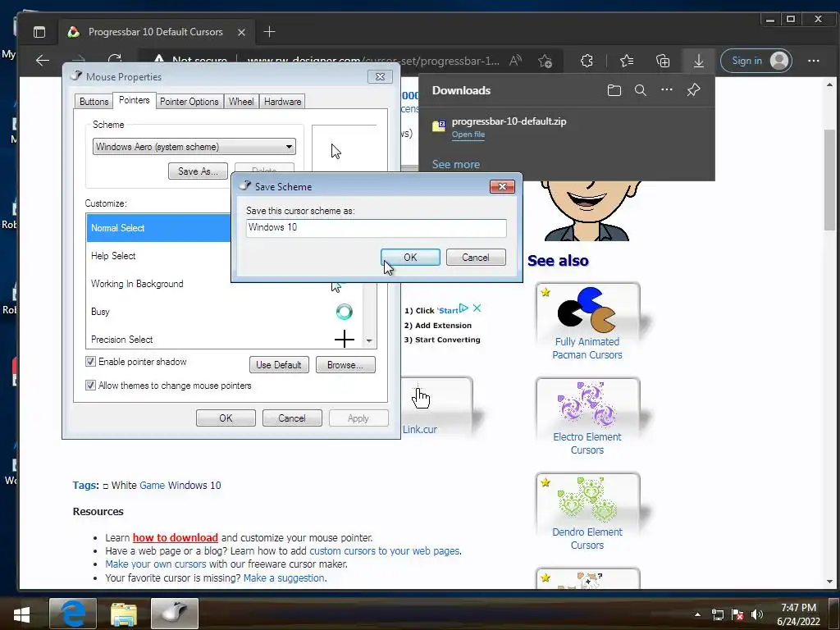
Task: Open the how to download link
Action: pyautogui.click(x=176, y=537)
